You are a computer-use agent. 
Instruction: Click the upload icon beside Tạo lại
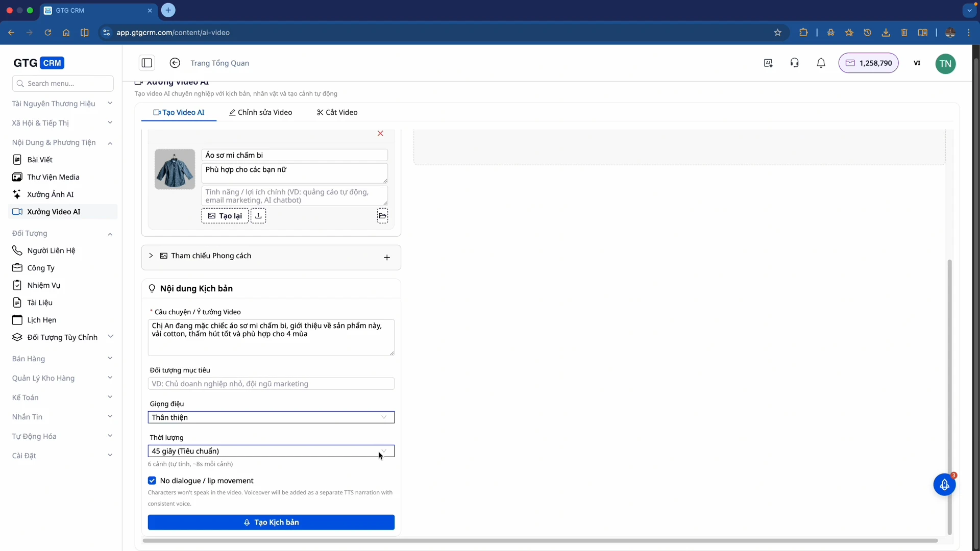coord(258,216)
